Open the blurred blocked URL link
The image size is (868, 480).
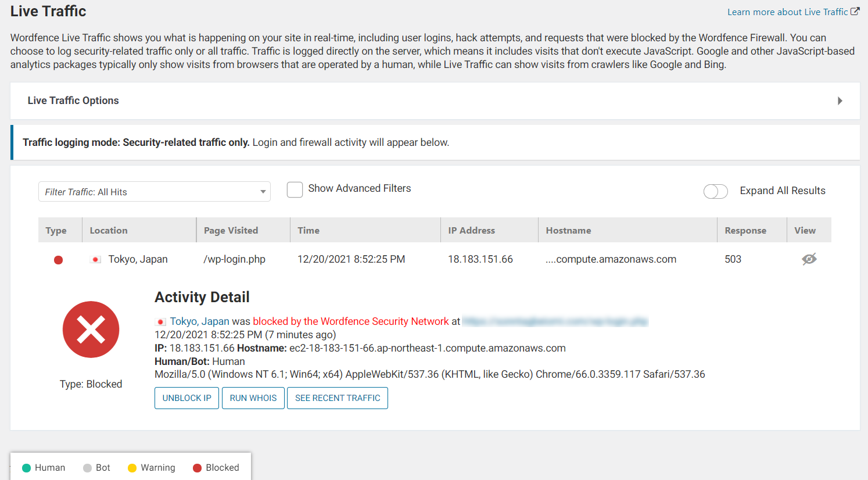[555, 321]
